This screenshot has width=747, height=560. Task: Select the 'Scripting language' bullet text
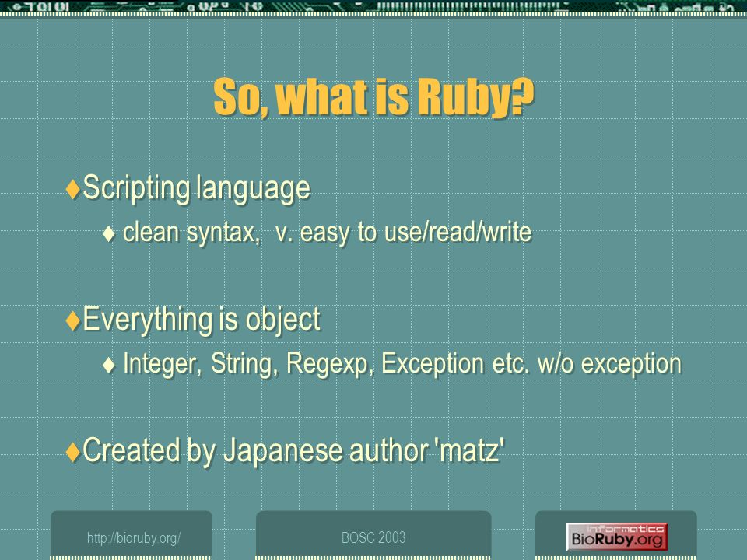point(196,188)
